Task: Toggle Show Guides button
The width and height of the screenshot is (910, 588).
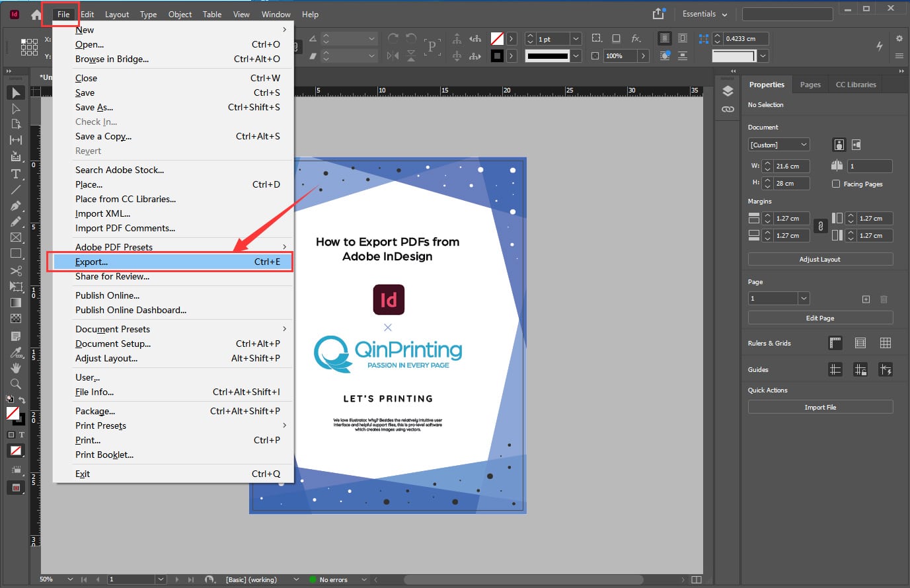Action: point(835,369)
